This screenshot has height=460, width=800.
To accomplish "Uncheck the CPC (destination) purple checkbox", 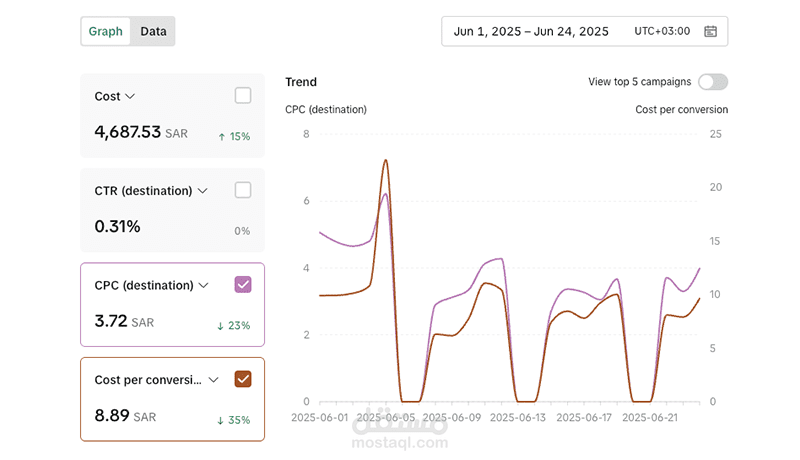I will (243, 285).
